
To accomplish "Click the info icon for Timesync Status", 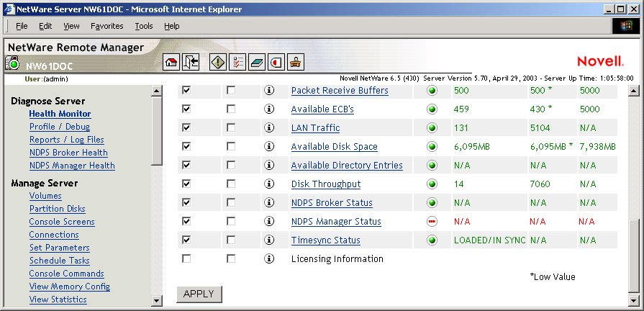I will (x=269, y=240).
